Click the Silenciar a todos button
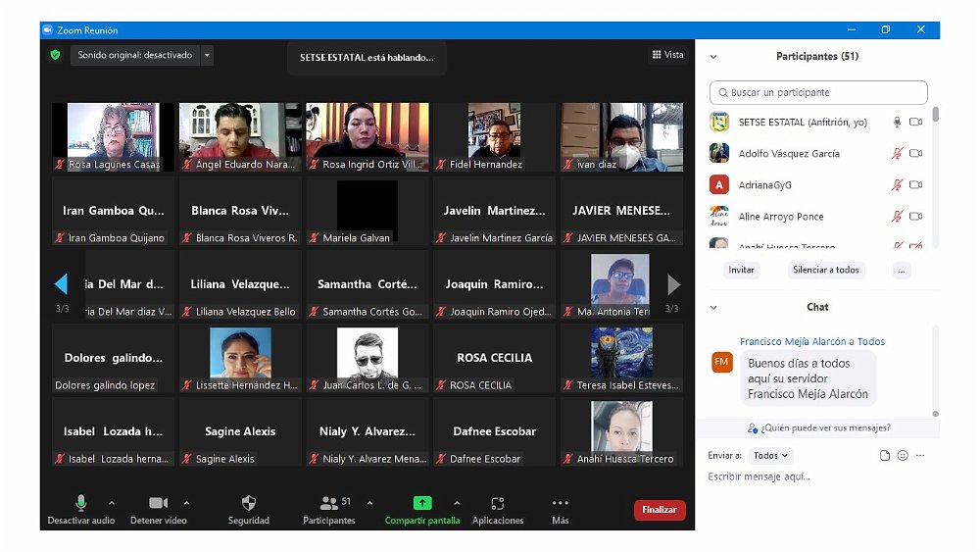The height and width of the screenshot is (552, 980). tap(825, 270)
